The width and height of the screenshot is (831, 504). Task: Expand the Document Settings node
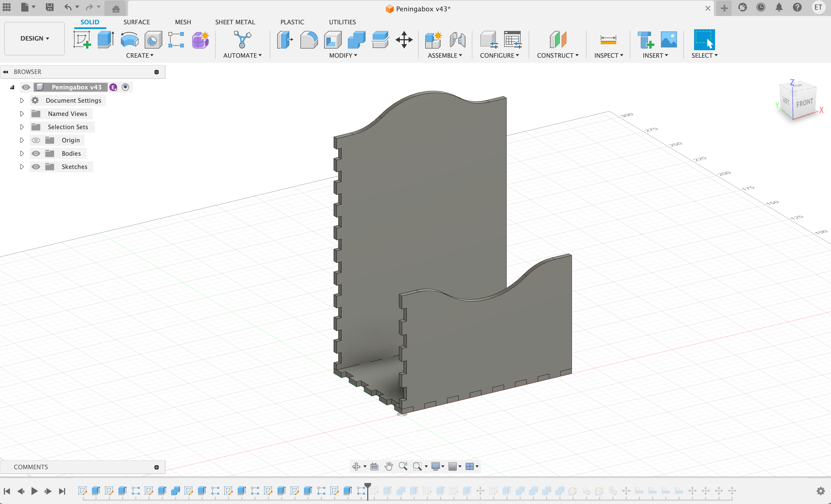click(x=22, y=100)
